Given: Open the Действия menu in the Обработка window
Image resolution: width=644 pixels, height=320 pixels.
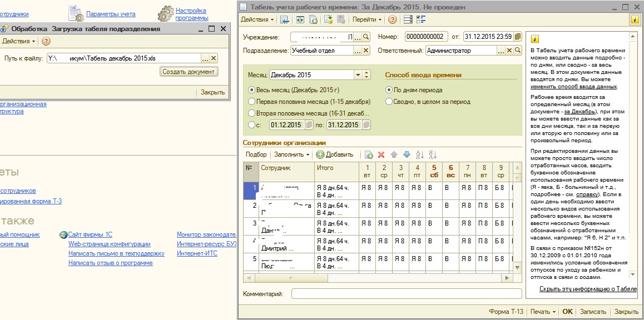Looking at the screenshot, I should pyautogui.click(x=18, y=42).
